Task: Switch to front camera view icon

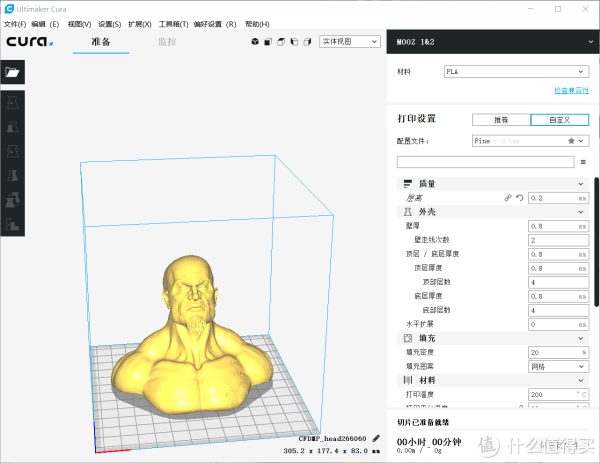Action: point(268,42)
